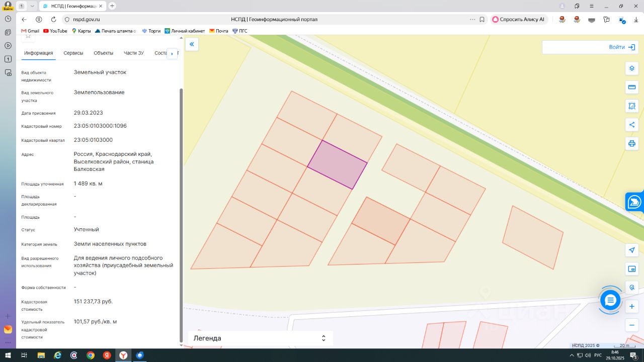
Task: Bookmark this page in address bar
Action: [x=482, y=20]
